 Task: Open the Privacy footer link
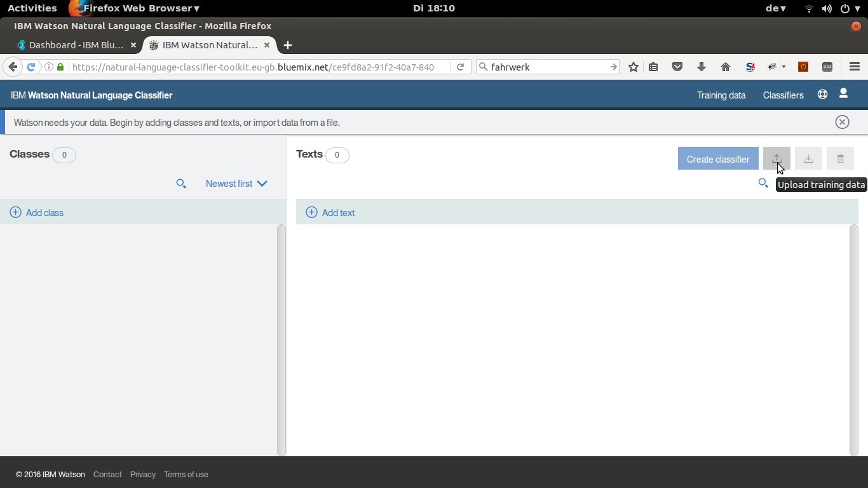pos(143,475)
